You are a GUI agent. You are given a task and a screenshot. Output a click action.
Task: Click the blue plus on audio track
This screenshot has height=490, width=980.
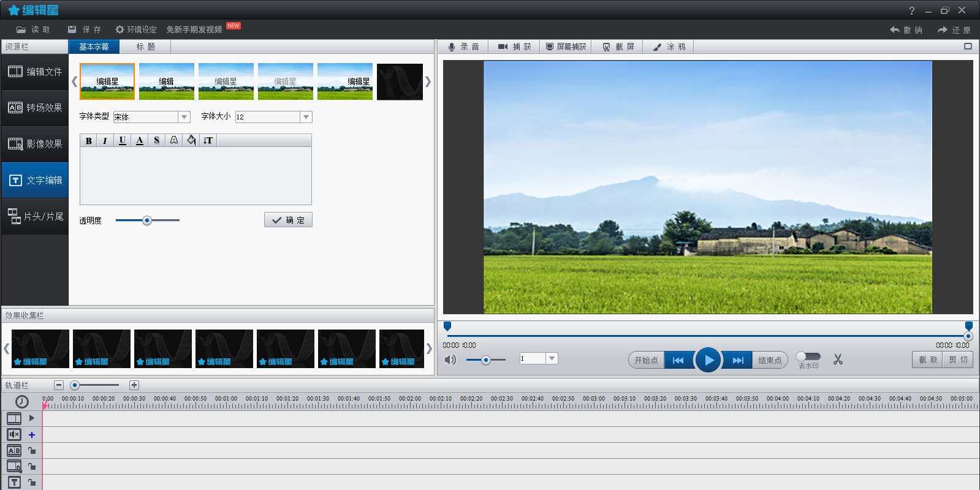(x=32, y=435)
